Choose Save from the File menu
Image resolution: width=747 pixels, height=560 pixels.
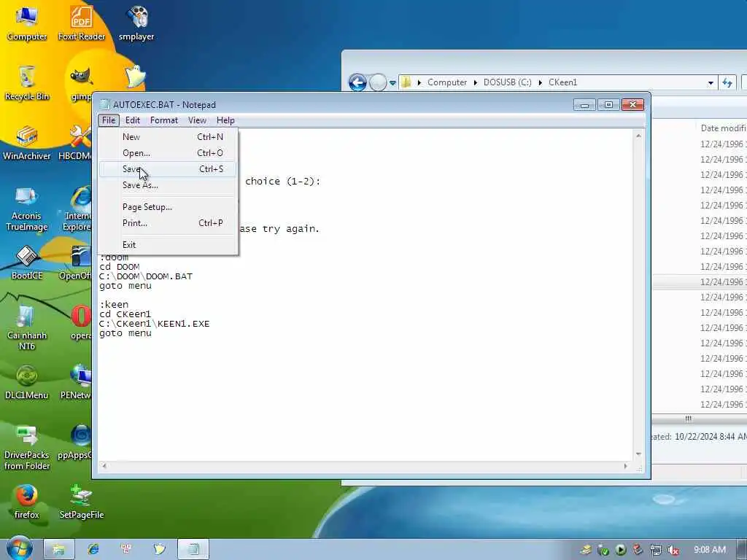point(168,169)
